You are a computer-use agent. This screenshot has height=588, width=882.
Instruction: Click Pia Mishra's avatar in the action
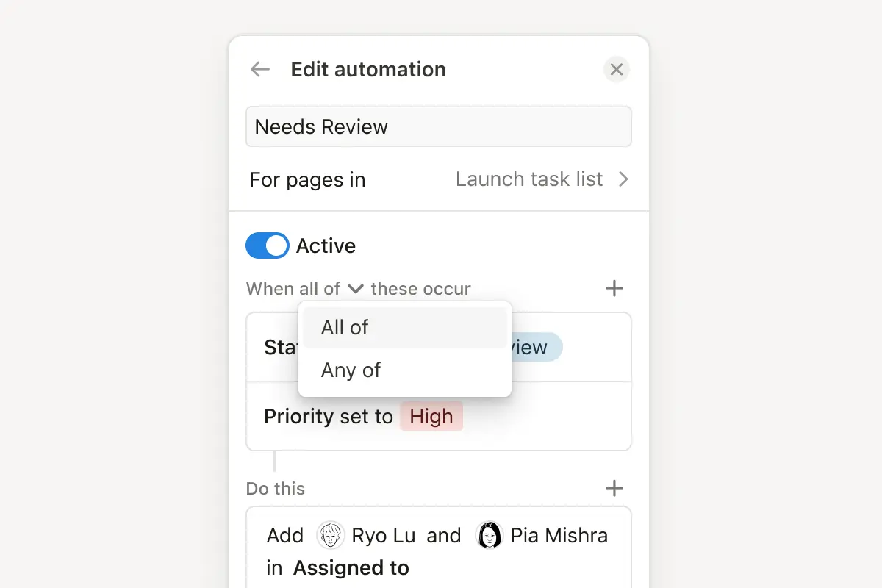[488, 535]
